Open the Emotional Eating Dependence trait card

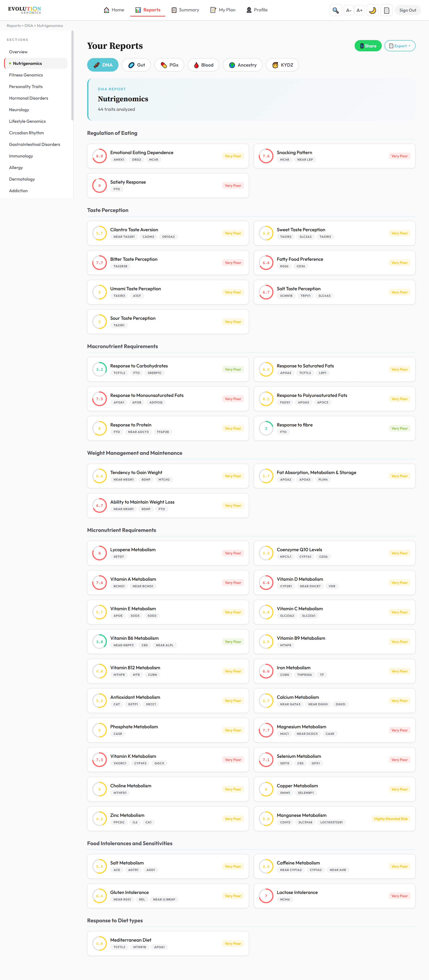click(168, 156)
